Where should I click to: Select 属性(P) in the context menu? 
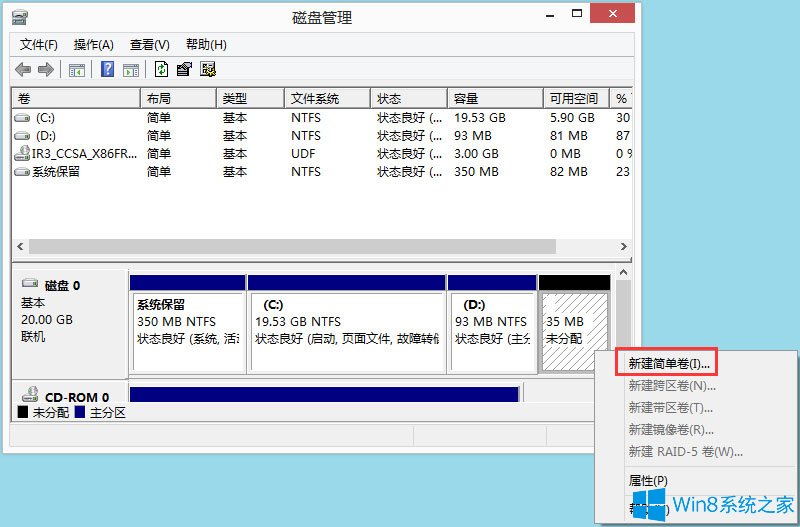click(648, 481)
